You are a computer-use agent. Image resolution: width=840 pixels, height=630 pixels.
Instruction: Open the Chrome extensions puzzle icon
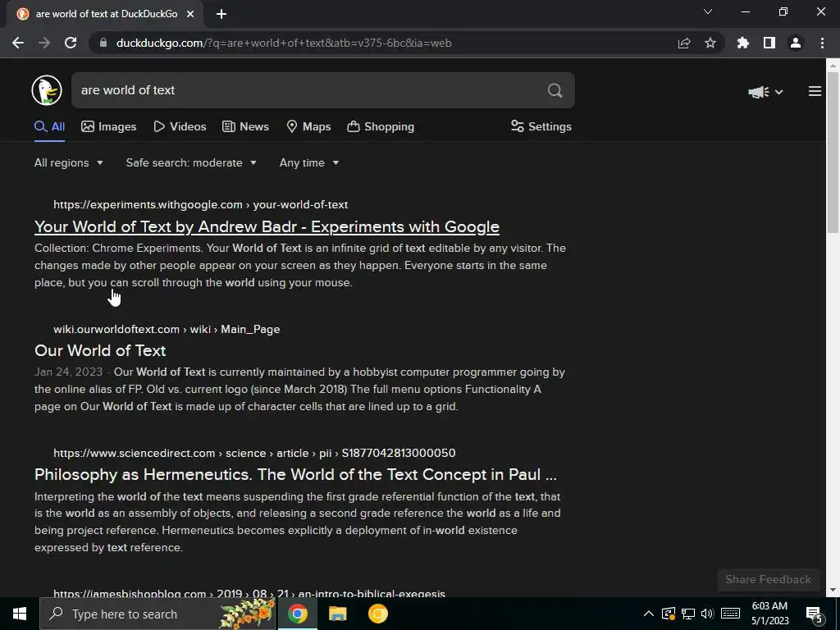pyautogui.click(x=743, y=43)
